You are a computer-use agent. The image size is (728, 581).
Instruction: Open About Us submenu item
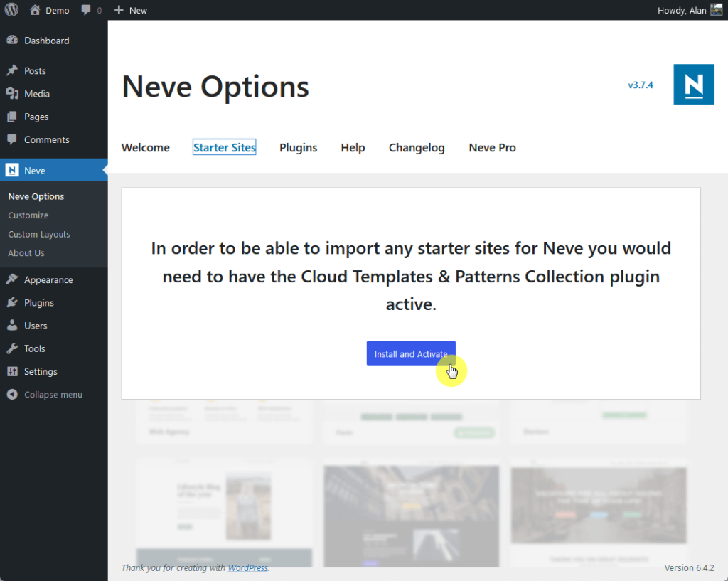pos(26,253)
